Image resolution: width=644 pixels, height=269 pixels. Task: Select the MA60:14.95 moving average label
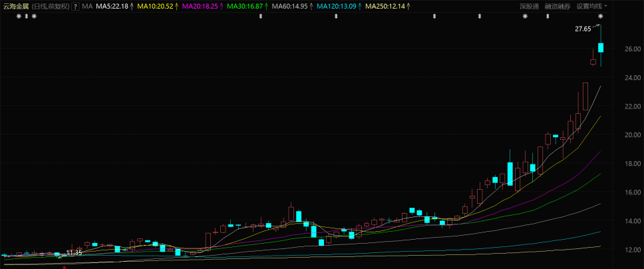(290, 6)
